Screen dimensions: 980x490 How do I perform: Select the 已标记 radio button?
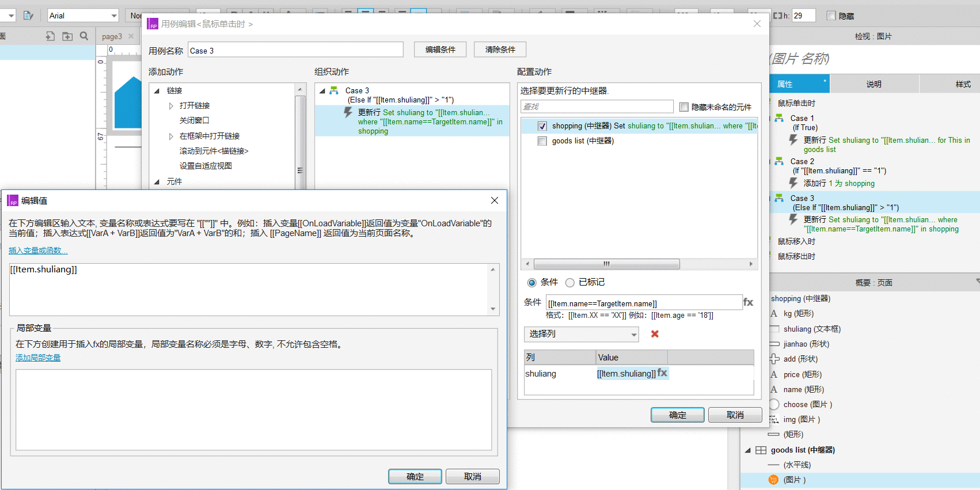(570, 282)
